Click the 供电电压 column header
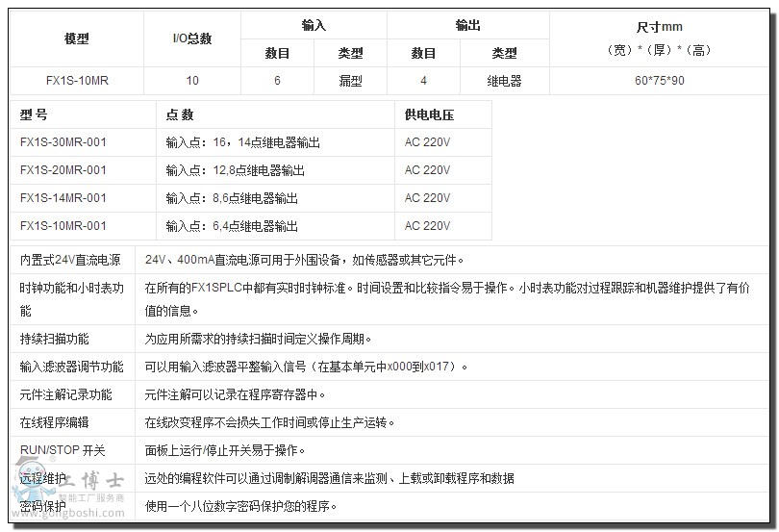Screen dimensions: 779x532 tap(429, 114)
